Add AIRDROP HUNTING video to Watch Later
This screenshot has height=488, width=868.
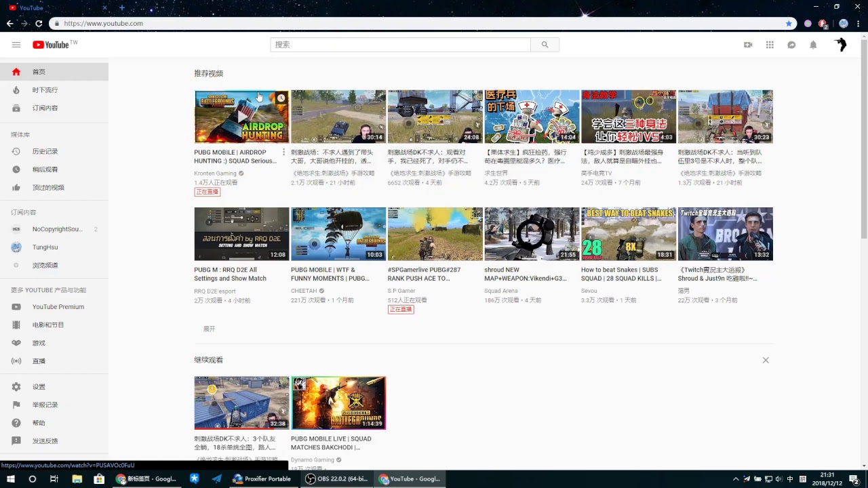tap(281, 98)
